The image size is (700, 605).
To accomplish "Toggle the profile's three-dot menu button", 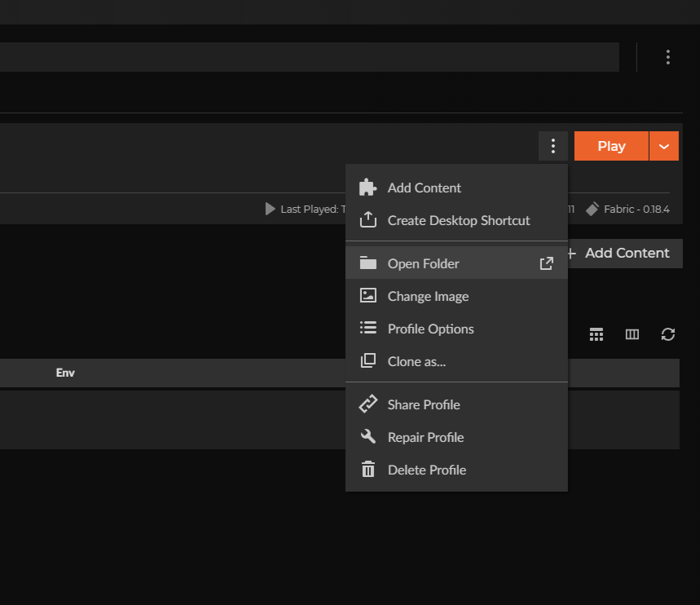I will click(x=553, y=146).
